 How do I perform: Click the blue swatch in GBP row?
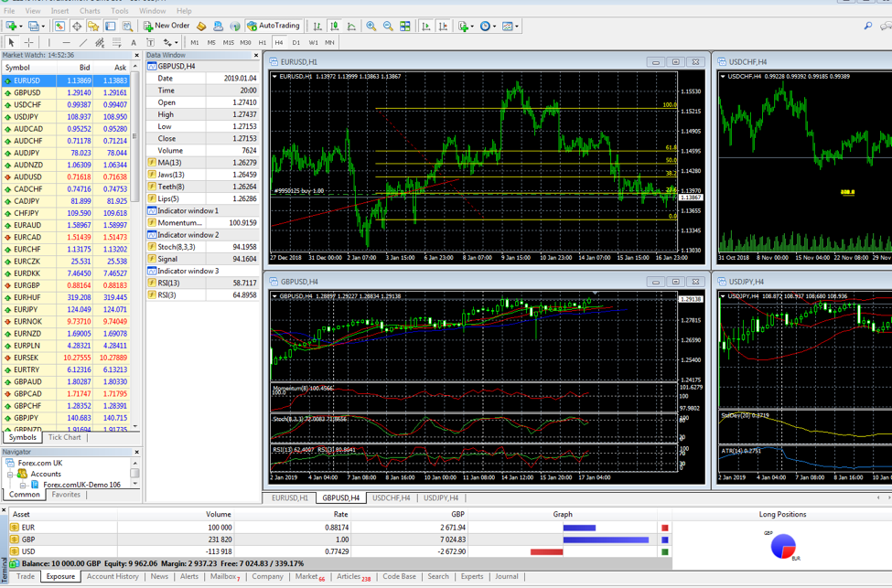click(664, 540)
